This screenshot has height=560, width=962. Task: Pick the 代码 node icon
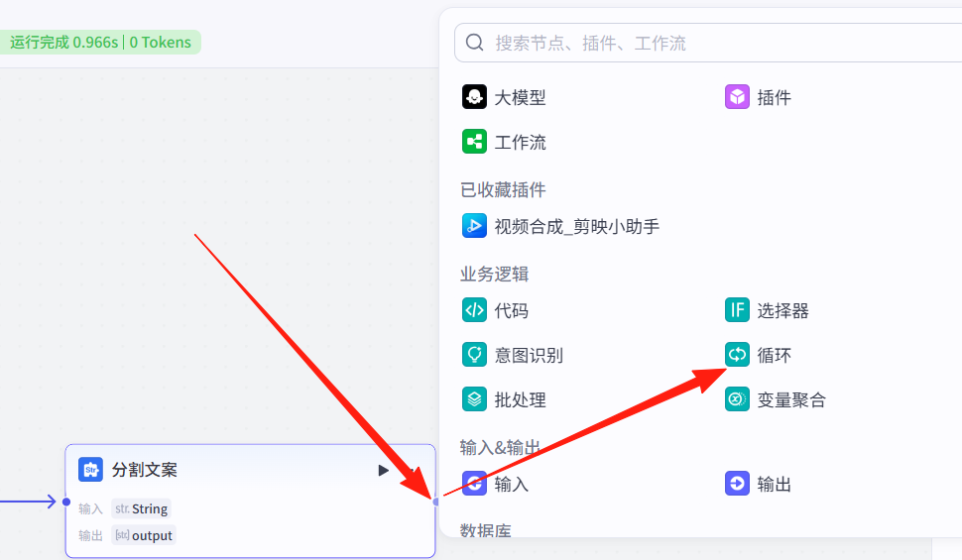pos(474,310)
